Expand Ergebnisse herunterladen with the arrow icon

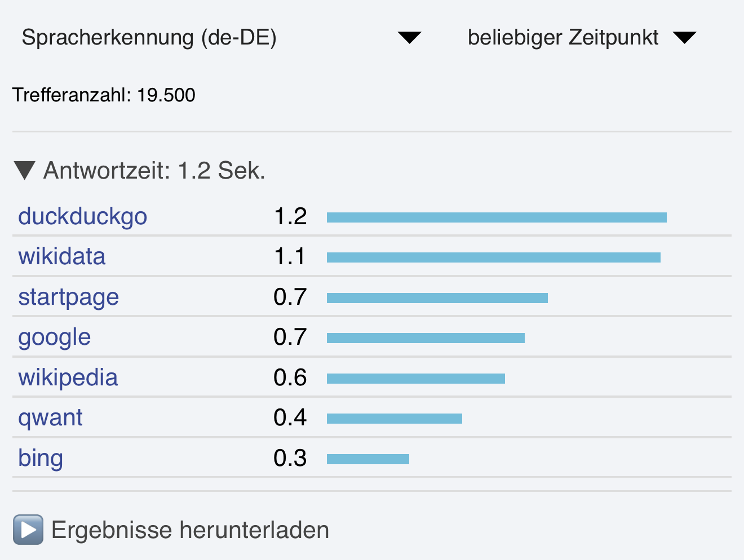tap(28, 530)
